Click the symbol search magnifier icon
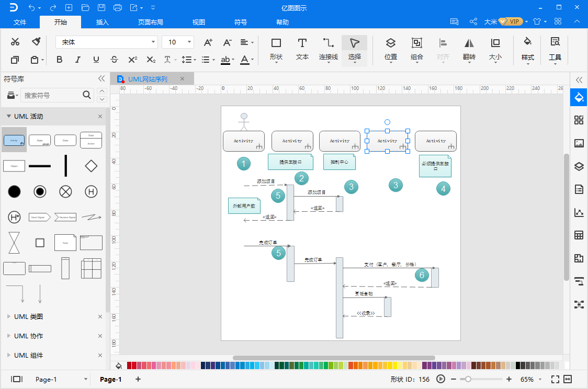This screenshot has height=389, width=588. point(87,95)
